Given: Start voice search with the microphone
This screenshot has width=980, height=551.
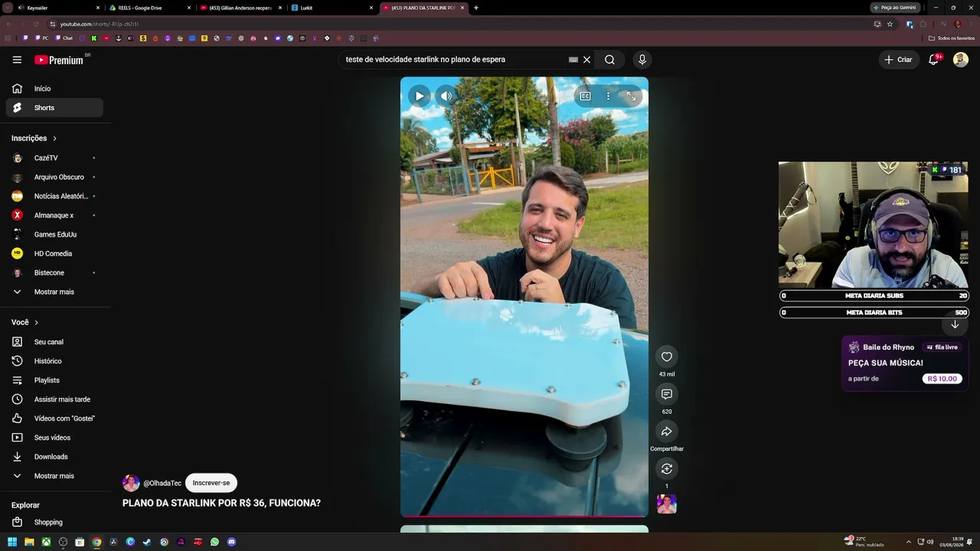Looking at the screenshot, I should pos(642,60).
